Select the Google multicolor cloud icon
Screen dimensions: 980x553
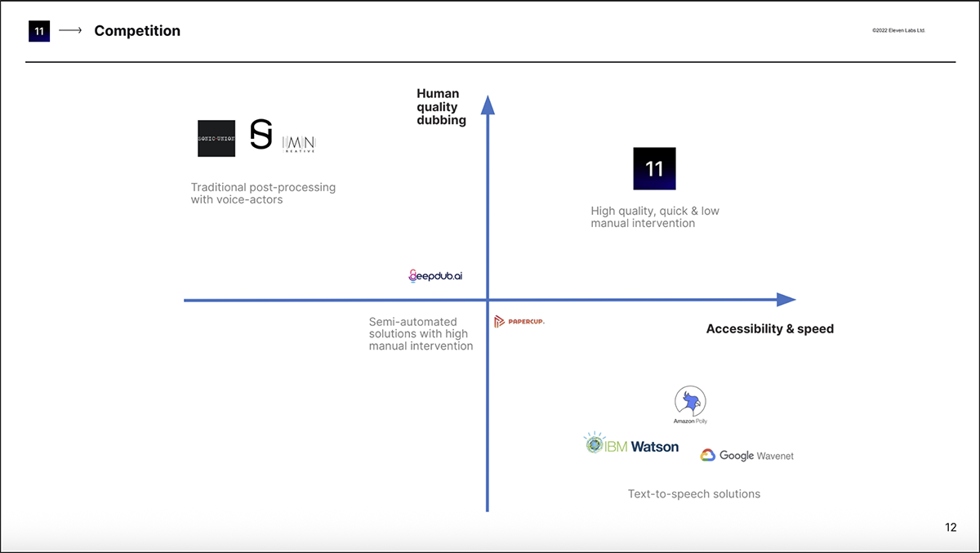[x=708, y=455]
